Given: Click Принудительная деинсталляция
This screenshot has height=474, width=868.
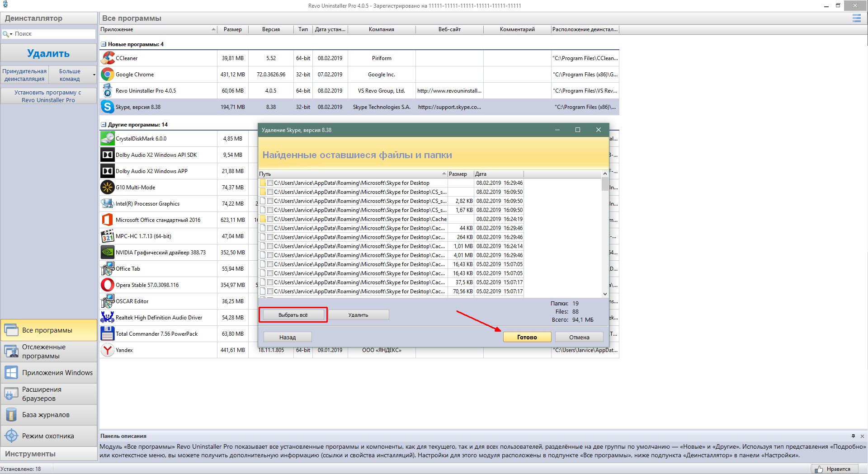Looking at the screenshot, I should [x=24, y=75].
